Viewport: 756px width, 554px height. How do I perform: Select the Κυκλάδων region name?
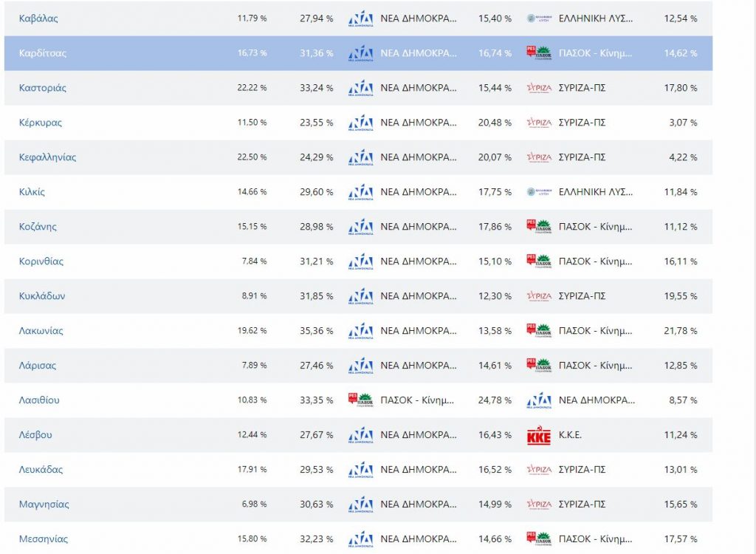[42, 296]
